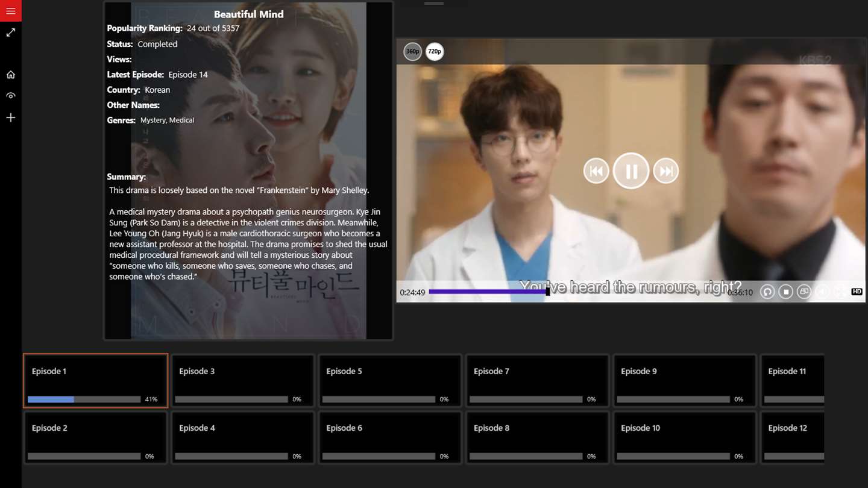Click the video seek bar handle
Viewport: 868px width, 488px height.
(x=547, y=292)
